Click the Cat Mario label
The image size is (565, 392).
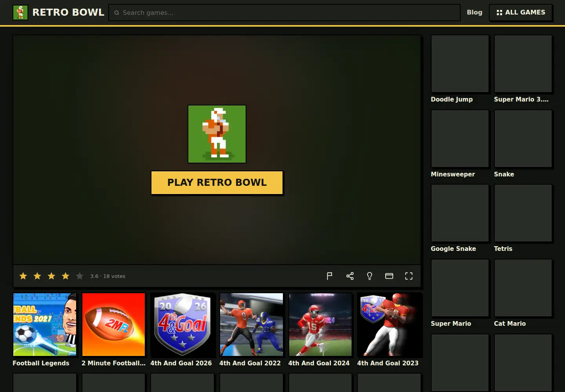pyautogui.click(x=510, y=324)
